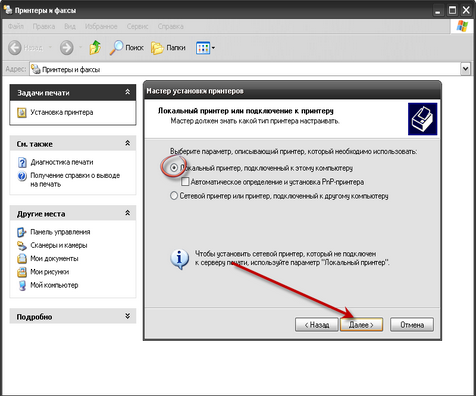Image resolution: width=476 pixels, height=396 pixels.
Task: Collapse the Задачи печати panel
Action: pyautogui.click(x=127, y=92)
